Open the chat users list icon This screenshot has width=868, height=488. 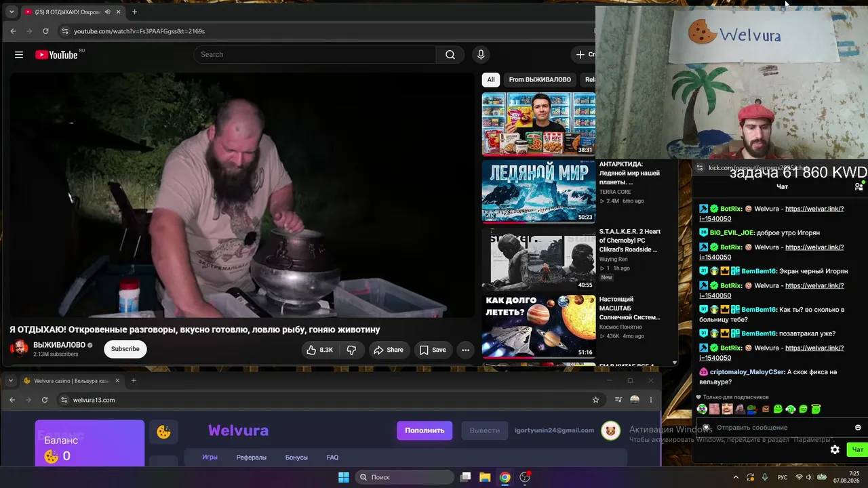tap(859, 186)
